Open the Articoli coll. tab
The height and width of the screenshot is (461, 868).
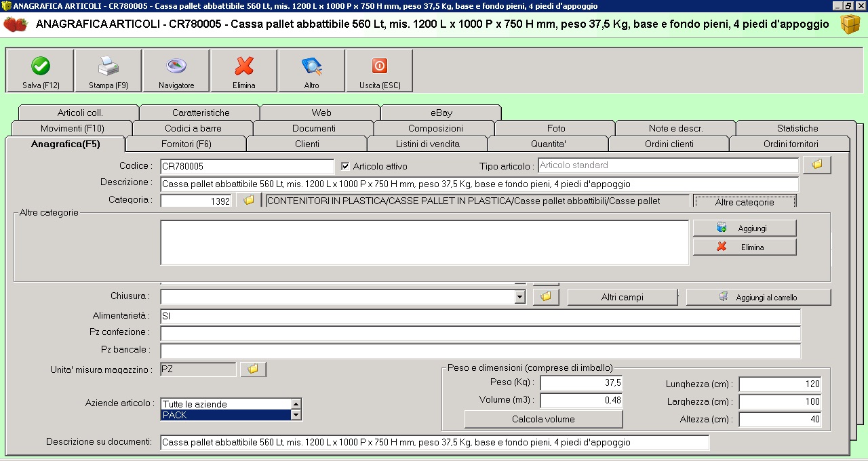[79, 113]
